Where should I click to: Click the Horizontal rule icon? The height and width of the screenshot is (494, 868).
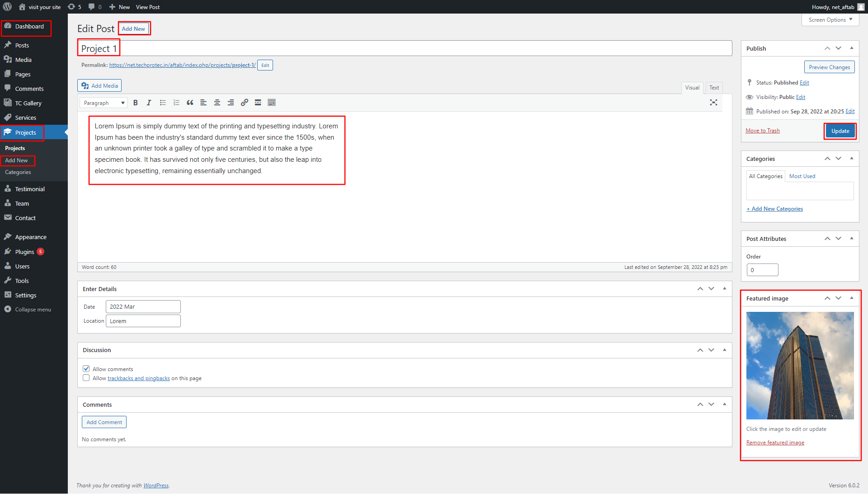258,103
